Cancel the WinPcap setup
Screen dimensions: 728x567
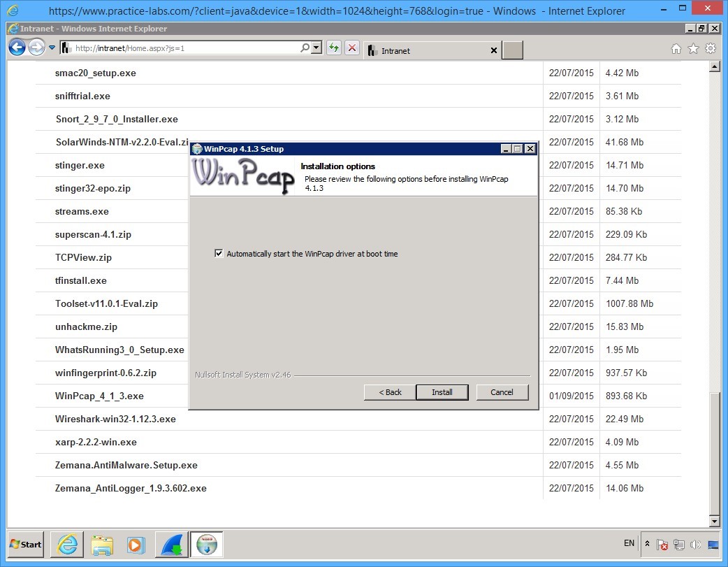click(x=502, y=392)
